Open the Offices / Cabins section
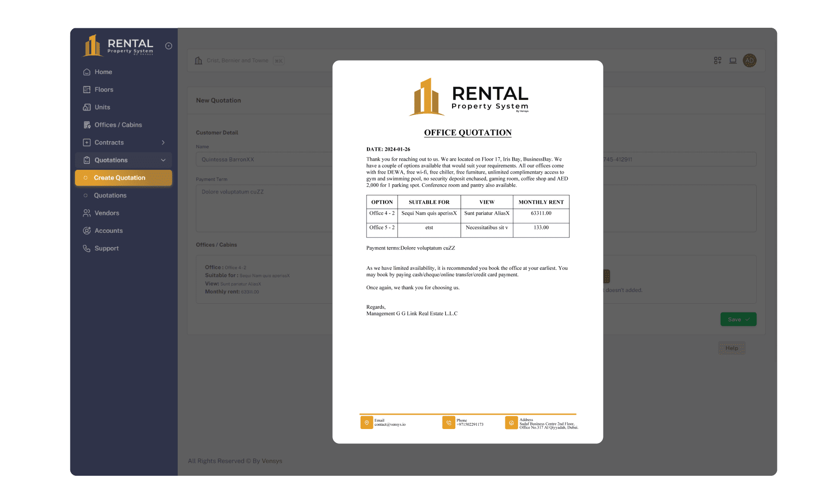 (124, 124)
